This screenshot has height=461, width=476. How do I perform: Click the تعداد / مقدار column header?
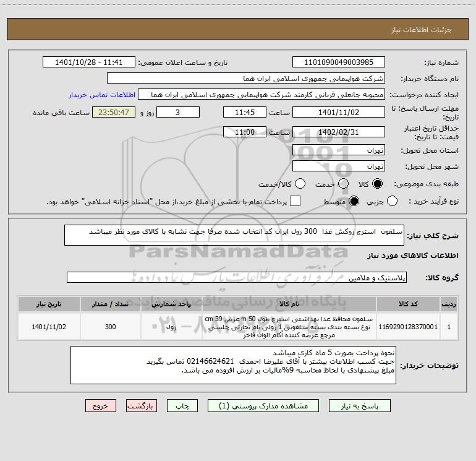click(111, 304)
